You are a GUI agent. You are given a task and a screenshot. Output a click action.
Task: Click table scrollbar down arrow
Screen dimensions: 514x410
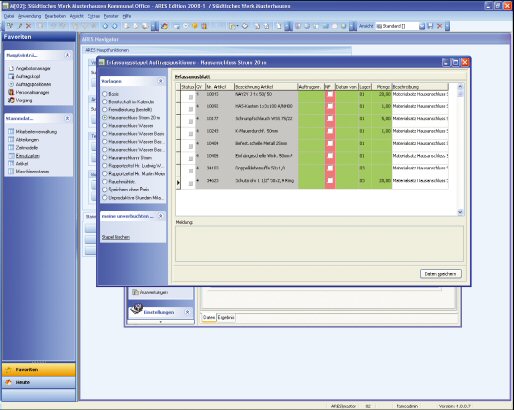click(x=460, y=212)
